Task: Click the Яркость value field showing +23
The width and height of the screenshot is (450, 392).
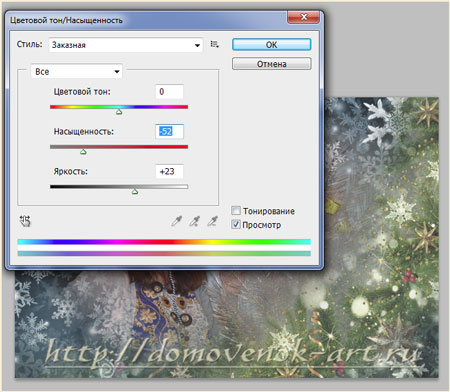Action: point(169,171)
